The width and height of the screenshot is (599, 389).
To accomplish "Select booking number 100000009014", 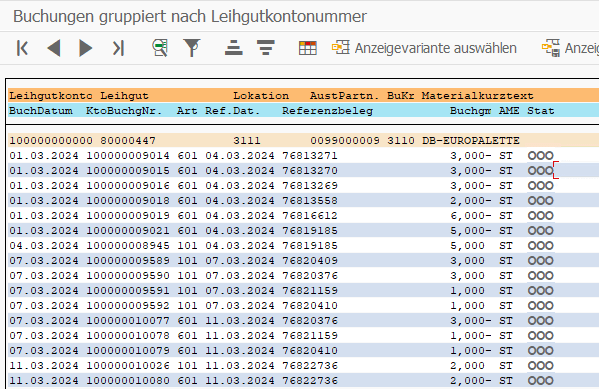I will 128,156.
